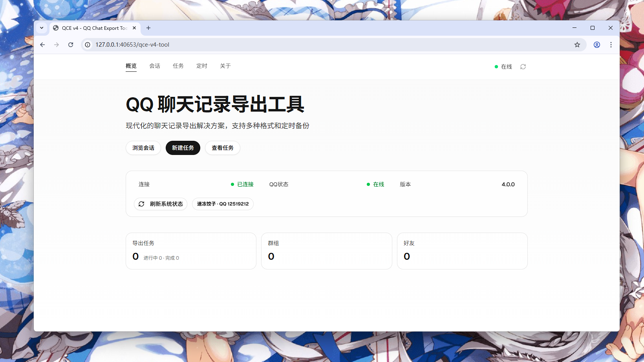
Task: Open the 好友 count card
Action: coord(462,251)
